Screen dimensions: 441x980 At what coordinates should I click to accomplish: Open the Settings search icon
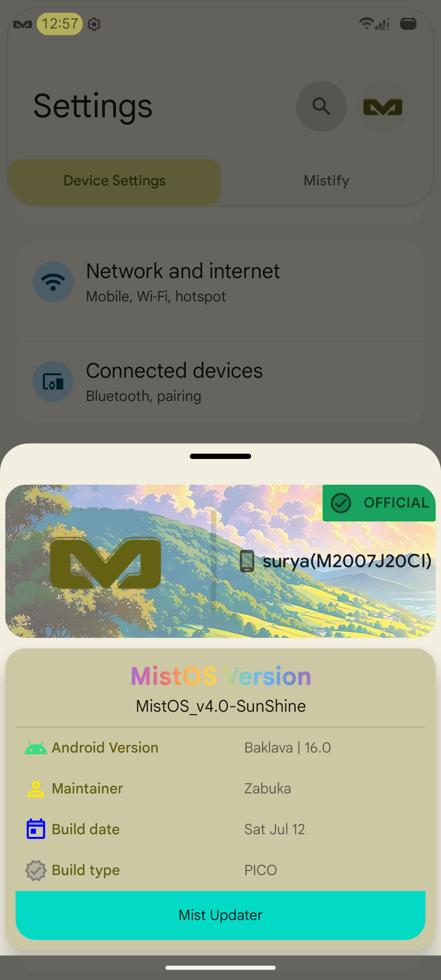tap(321, 106)
